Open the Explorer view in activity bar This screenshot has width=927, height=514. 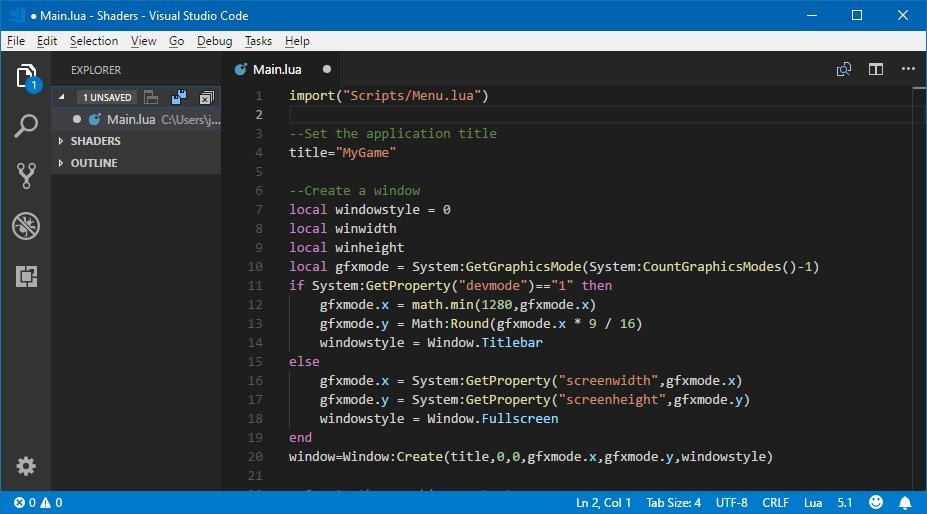point(26,77)
